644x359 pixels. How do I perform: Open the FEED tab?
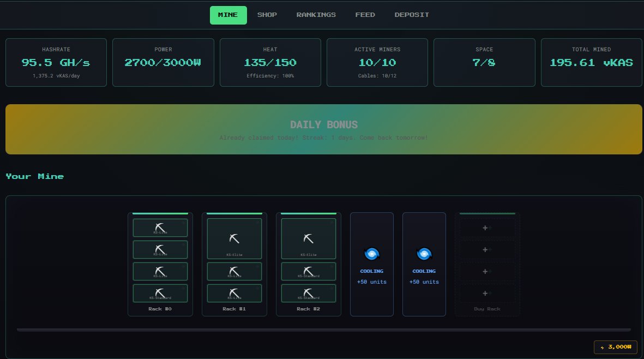[x=365, y=15]
